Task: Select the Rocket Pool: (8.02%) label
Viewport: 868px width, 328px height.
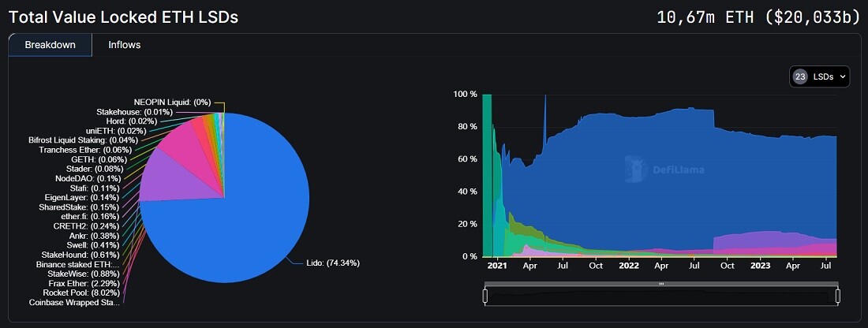Action: click(80, 293)
